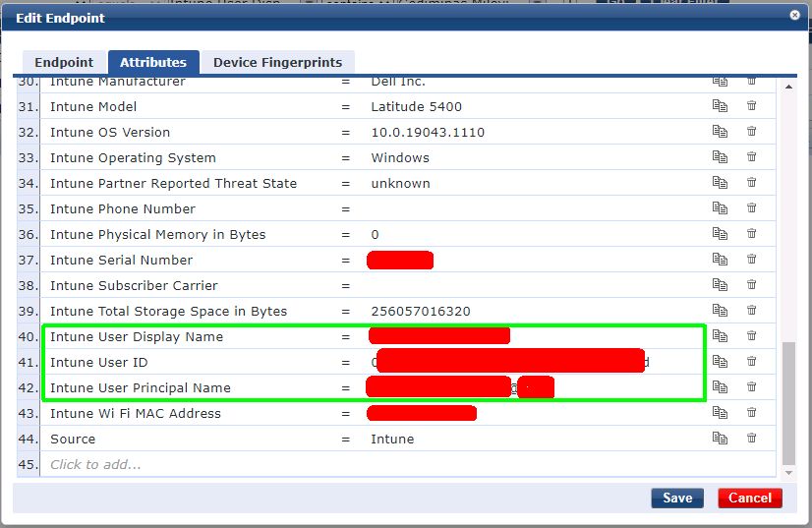Click the 'Intune Phone Number' attribute name
The image size is (812, 528).
(123, 208)
